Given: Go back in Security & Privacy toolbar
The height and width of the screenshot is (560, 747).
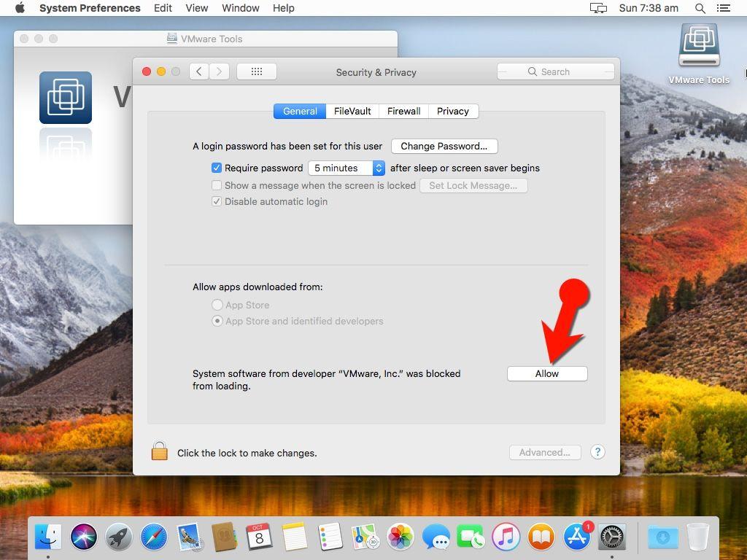Looking at the screenshot, I should click(x=199, y=72).
